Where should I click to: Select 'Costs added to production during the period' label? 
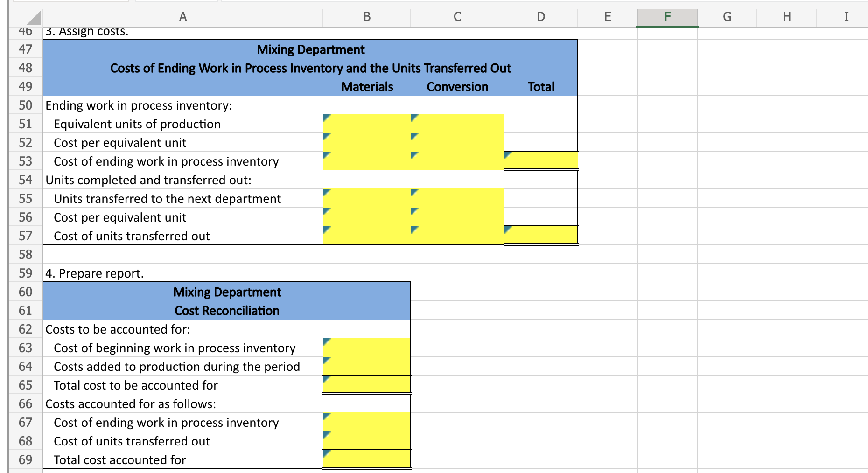click(x=177, y=367)
